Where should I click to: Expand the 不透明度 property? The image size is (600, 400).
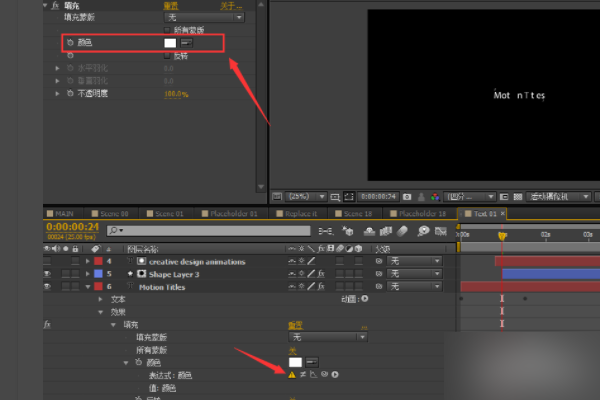(58, 93)
